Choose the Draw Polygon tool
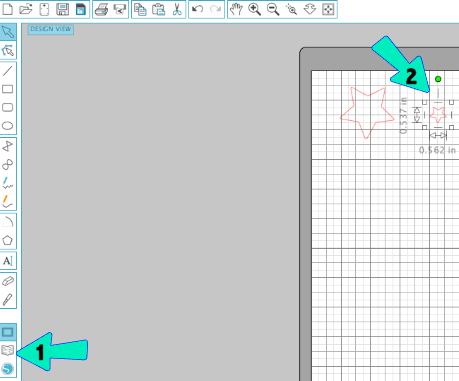The height and width of the screenshot is (381, 459). coord(8,146)
